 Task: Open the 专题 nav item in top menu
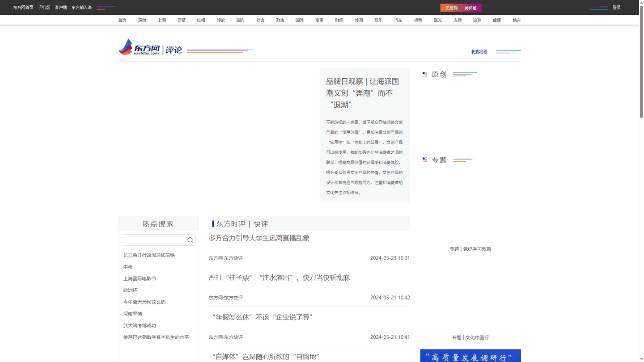(458, 20)
